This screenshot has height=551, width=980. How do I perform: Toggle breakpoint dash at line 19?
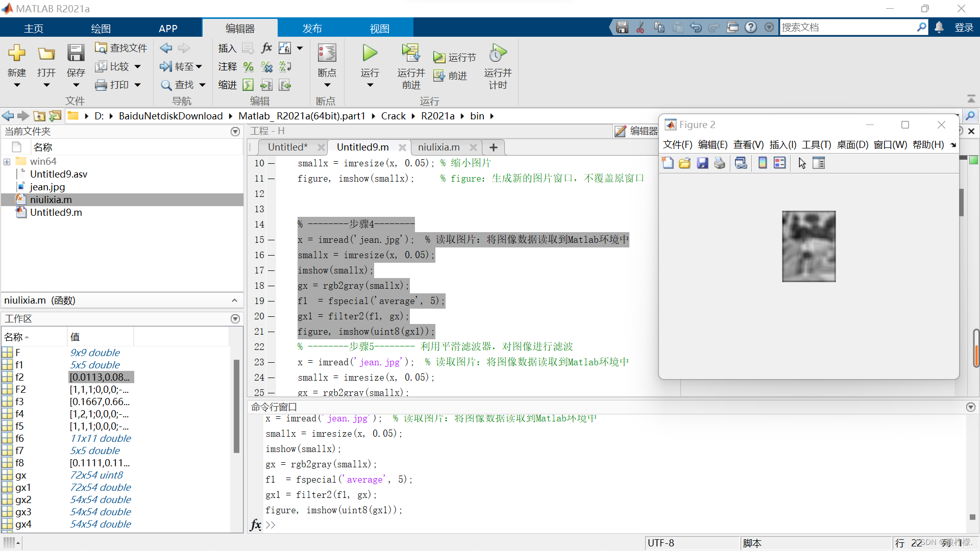coord(272,301)
